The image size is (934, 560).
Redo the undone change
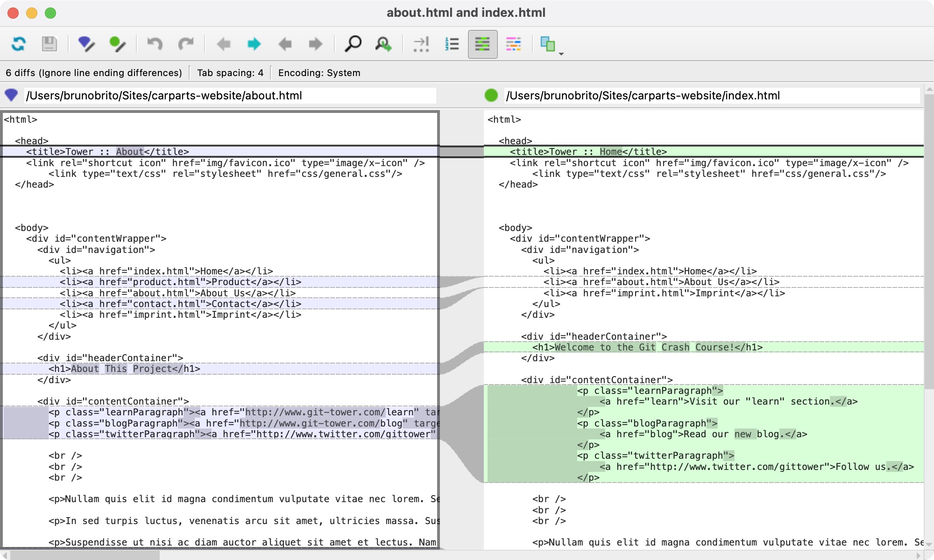[186, 44]
